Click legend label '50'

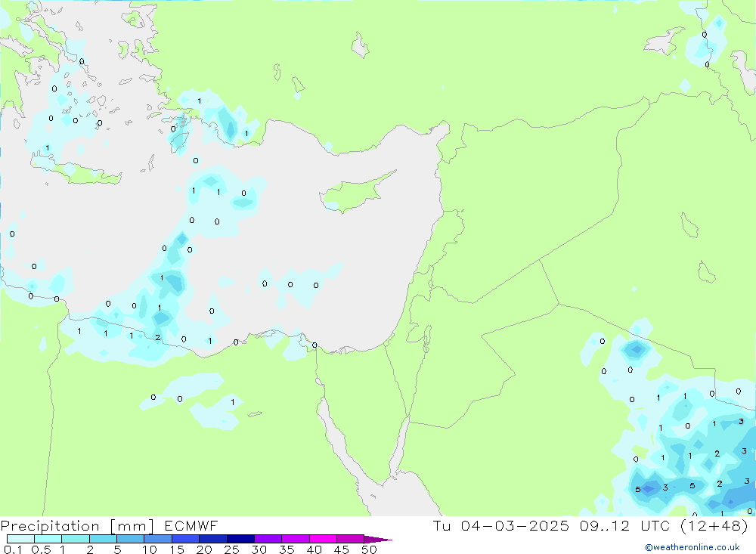tap(369, 549)
